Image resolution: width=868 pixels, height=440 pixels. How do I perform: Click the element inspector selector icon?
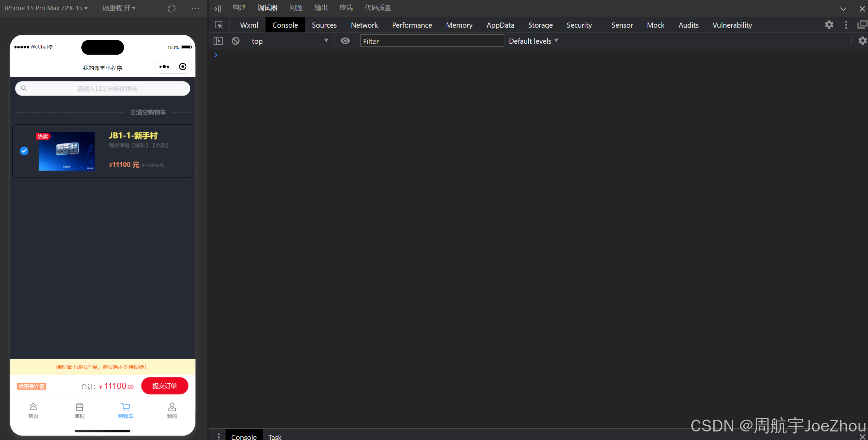pyautogui.click(x=219, y=25)
